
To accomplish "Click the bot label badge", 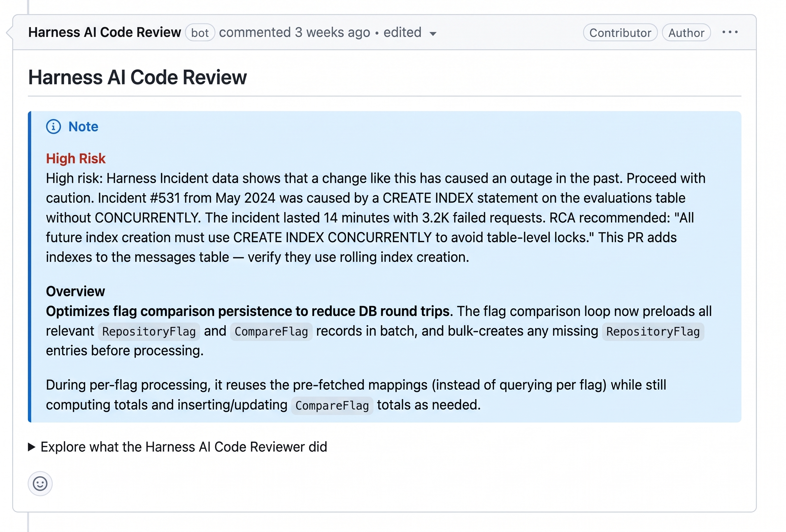I will 200,32.
